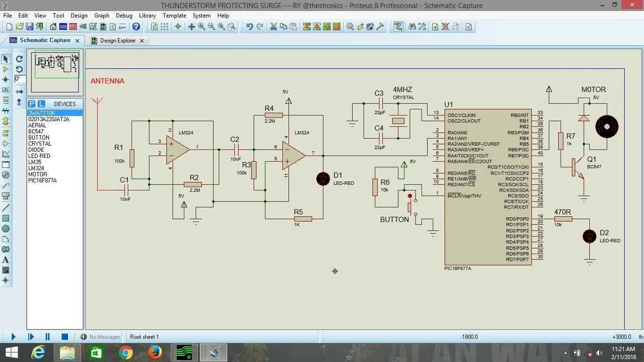Screen dimensions: 644x362
Task: Rotate part clockwise
Action: pyautogui.click(x=19, y=59)
